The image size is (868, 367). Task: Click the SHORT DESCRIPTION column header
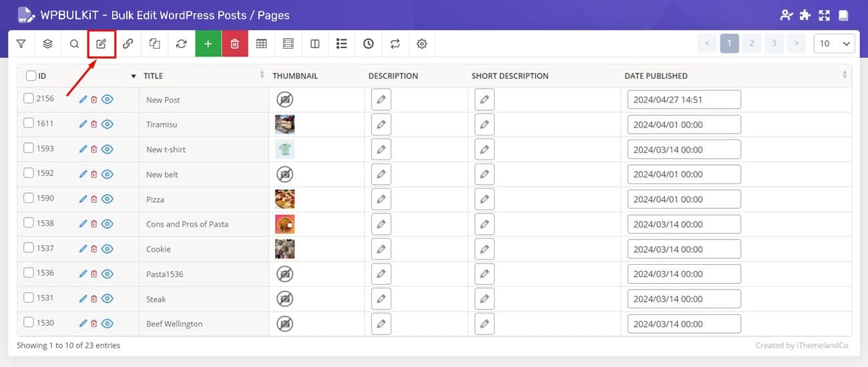click(x=510, y=76)
